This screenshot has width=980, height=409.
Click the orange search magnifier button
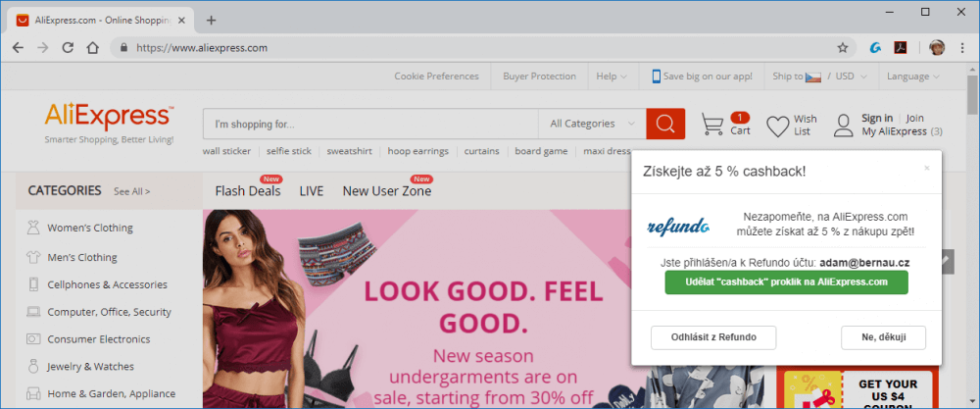pos(665,124)
